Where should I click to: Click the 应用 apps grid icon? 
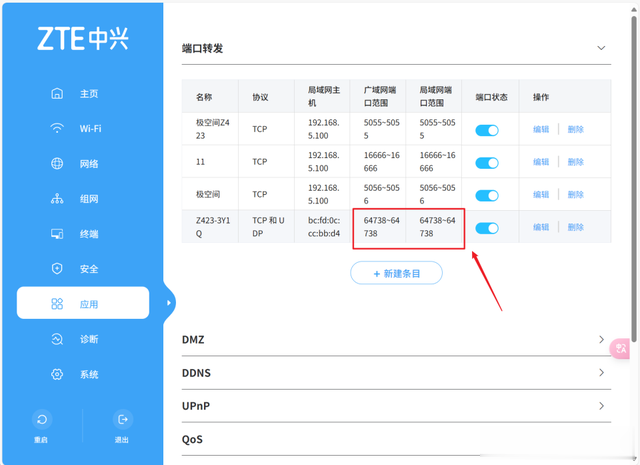[57, 304]
